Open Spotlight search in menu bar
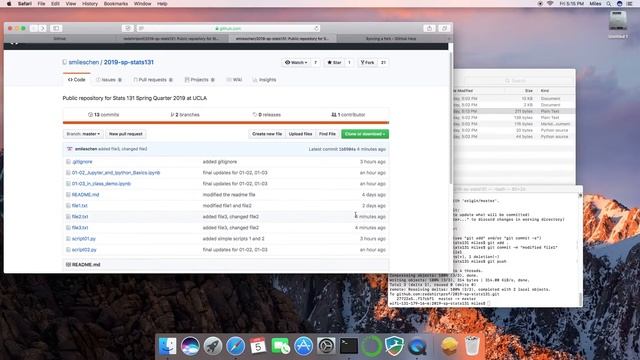Viewport: 640px width, 360px height. [x=609, y=4]
